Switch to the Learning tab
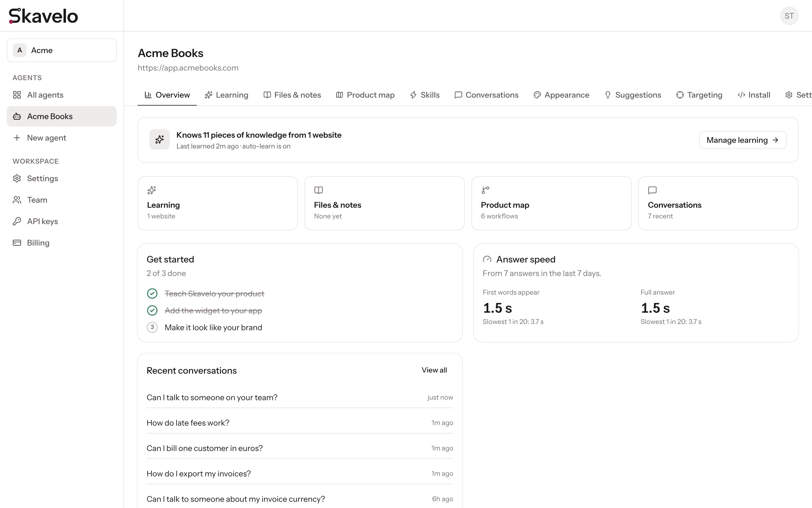 coord(226,95)
